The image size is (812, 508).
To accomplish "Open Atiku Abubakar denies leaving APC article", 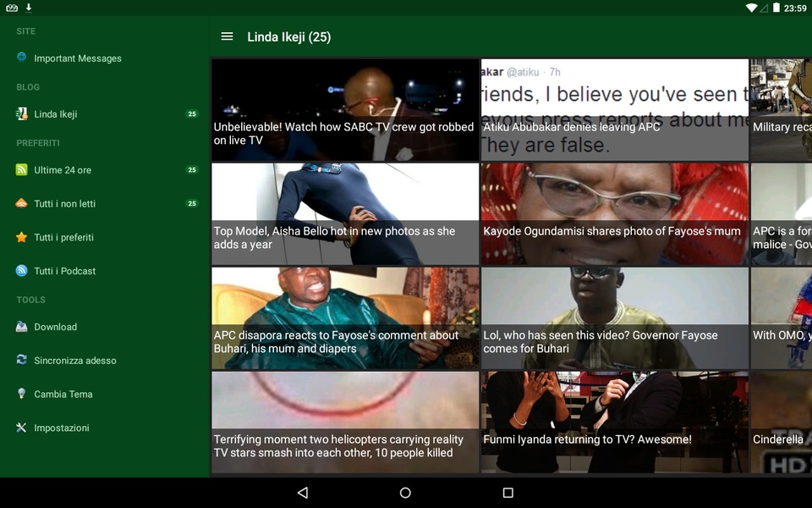I will pos(615,109).
